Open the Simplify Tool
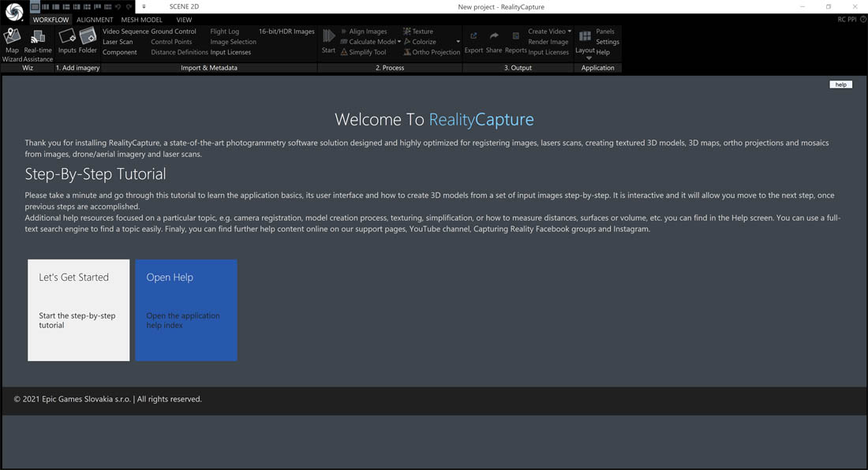Screen dimensions: 868x470 [363, 52]
